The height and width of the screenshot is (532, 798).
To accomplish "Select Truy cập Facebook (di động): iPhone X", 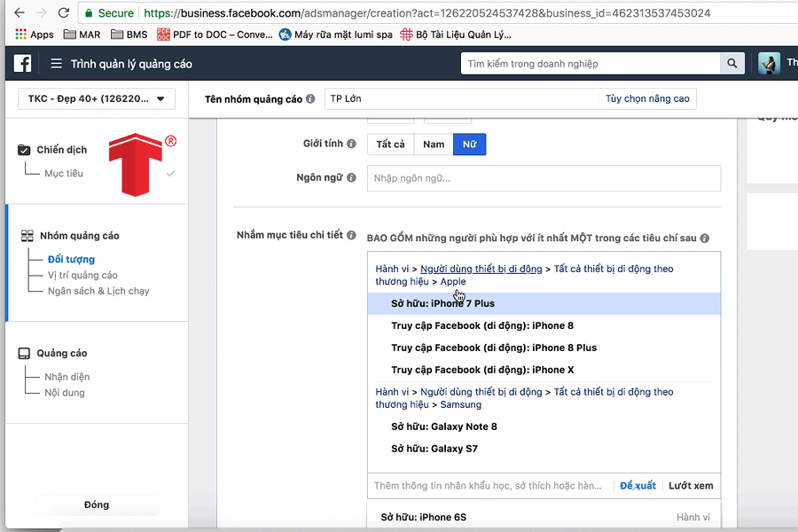I will pyautogui.click(x=544, y=370).
